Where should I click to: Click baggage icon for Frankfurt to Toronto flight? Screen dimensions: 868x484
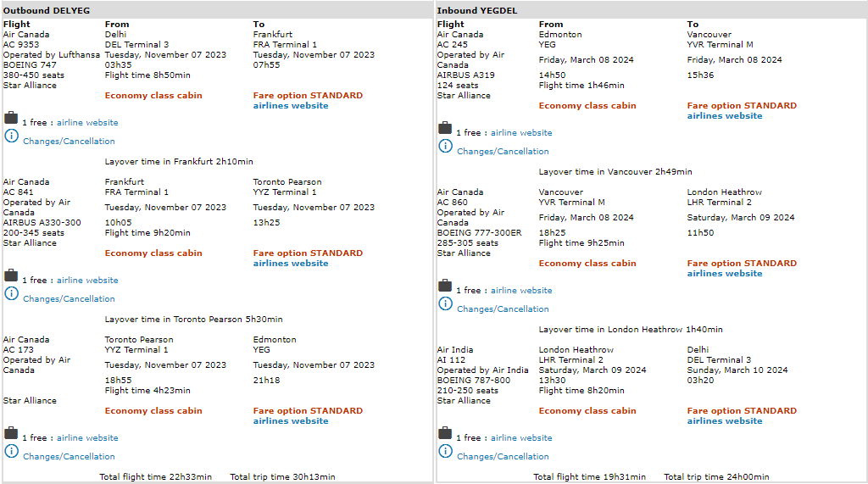click(11, 275)
